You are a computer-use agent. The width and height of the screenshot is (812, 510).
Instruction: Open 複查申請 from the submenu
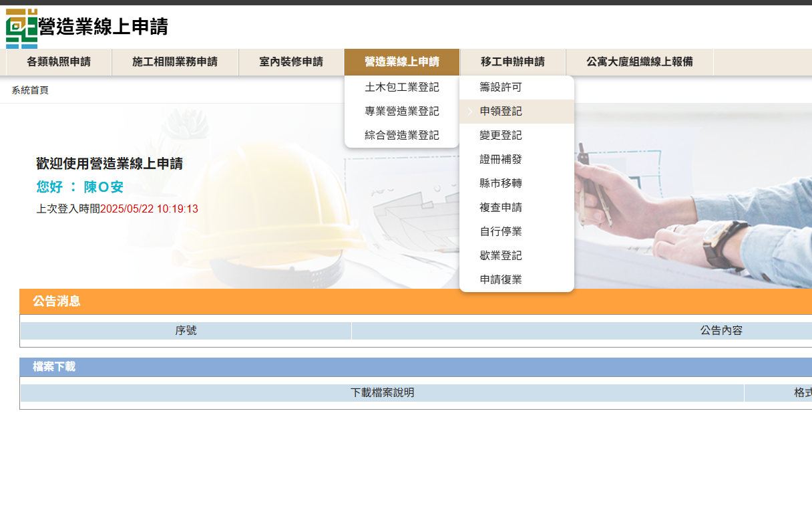501,208
